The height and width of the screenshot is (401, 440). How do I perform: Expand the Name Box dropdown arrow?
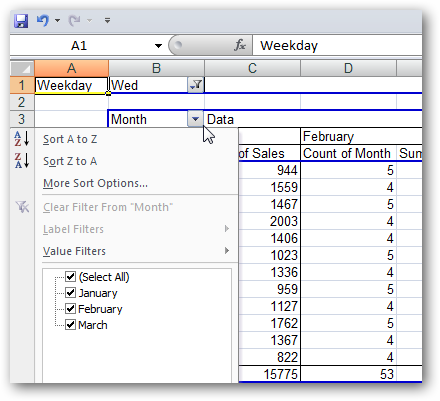[158, 46]
